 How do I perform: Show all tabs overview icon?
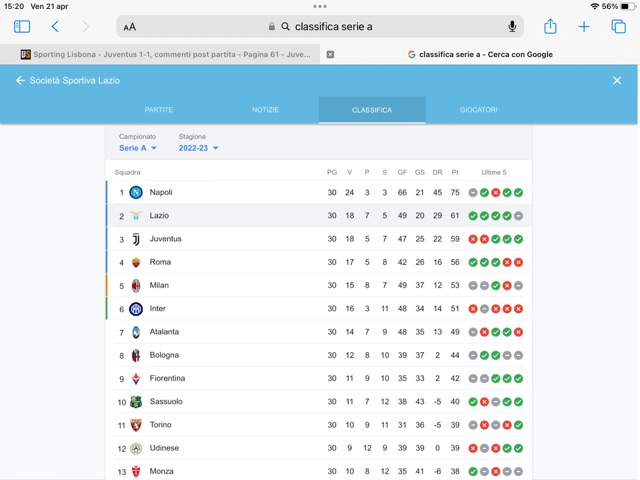[x=618, y=27]
